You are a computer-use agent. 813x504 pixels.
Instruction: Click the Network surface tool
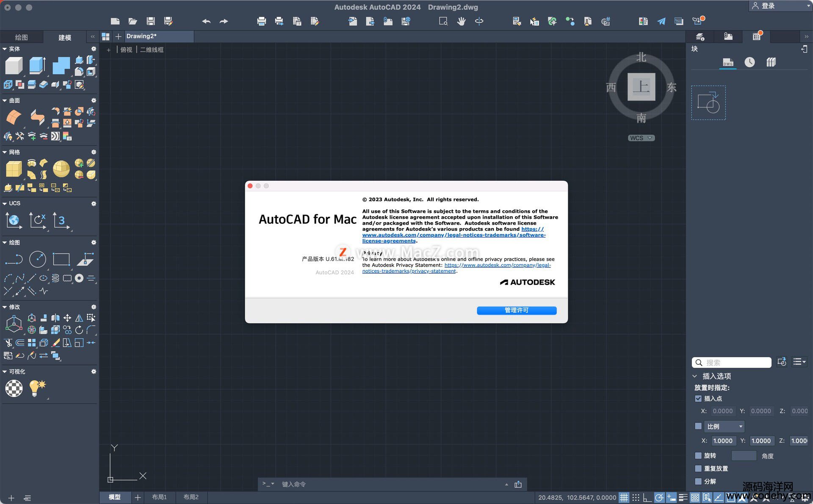(14, 117)
